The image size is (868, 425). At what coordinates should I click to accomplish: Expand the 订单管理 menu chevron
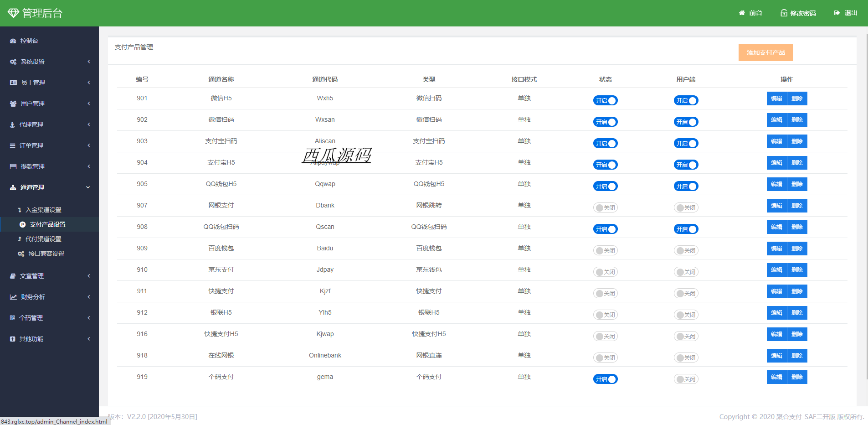click(x=89, y=145)
